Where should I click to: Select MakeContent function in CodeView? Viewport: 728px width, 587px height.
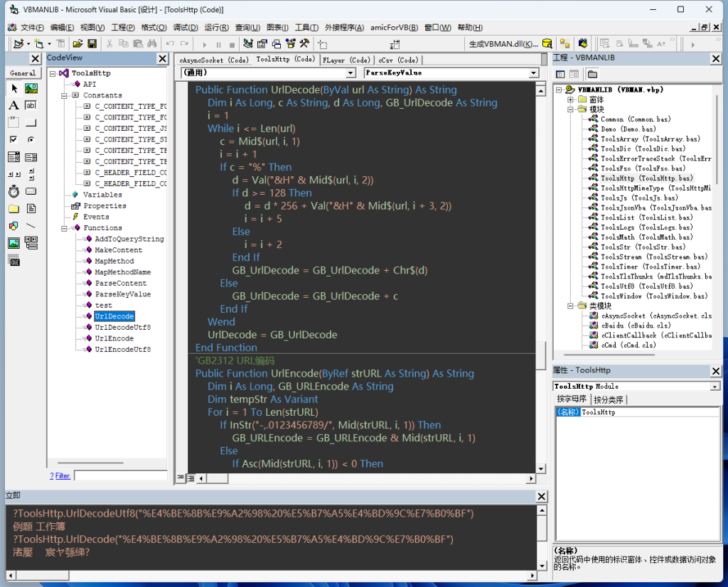119,250
